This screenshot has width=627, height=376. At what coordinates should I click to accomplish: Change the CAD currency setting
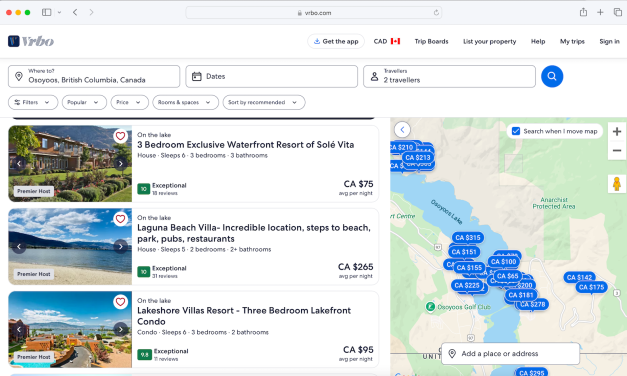[x=387, y=41]
